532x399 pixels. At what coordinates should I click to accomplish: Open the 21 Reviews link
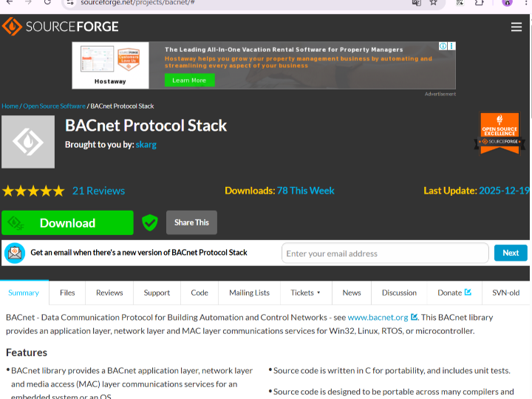98,191
